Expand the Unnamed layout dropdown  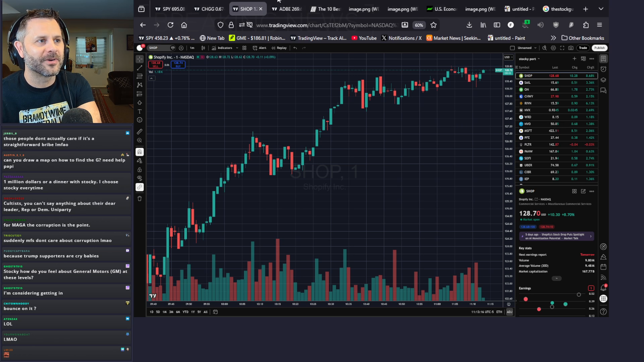tap(527, 48)
